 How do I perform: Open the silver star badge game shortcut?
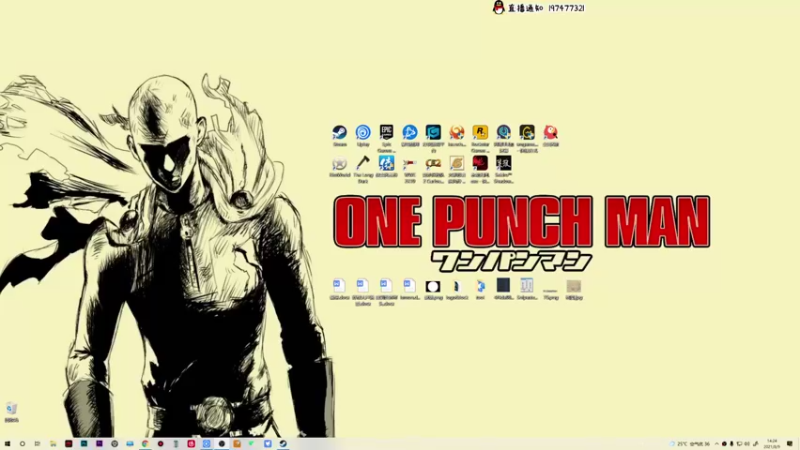tap(339, 166)
